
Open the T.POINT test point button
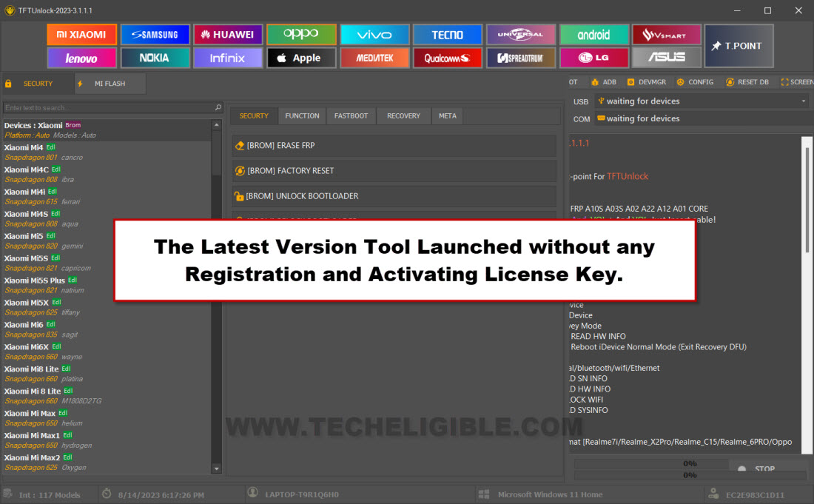pyautogui.click(x=739, y=46)
